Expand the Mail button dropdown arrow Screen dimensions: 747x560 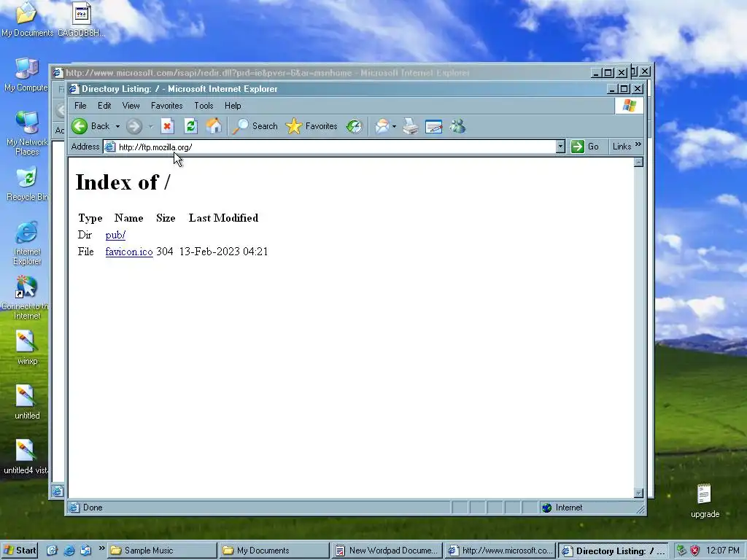394,126
